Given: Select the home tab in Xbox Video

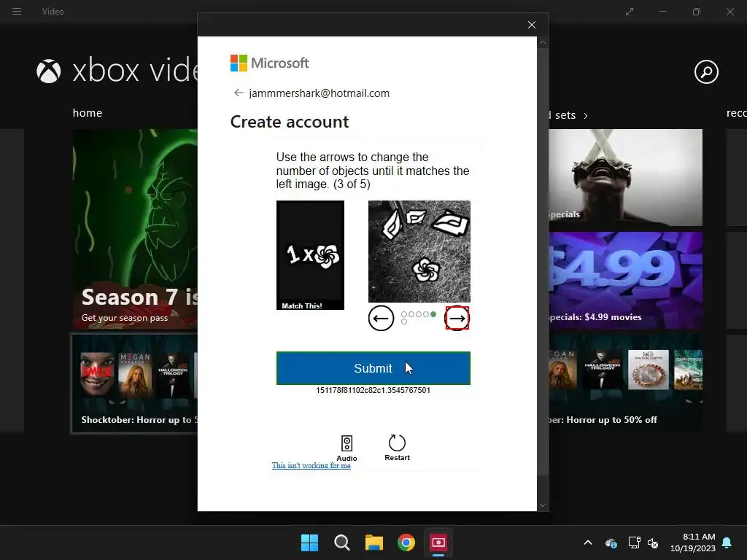Looking at the screenshot, I should [88, 113].
